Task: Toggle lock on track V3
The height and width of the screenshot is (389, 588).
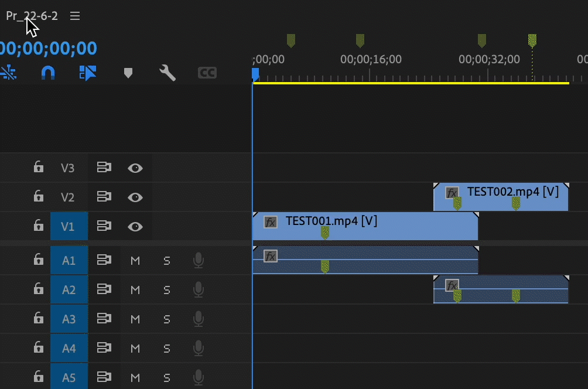Action: coord(38,166)
